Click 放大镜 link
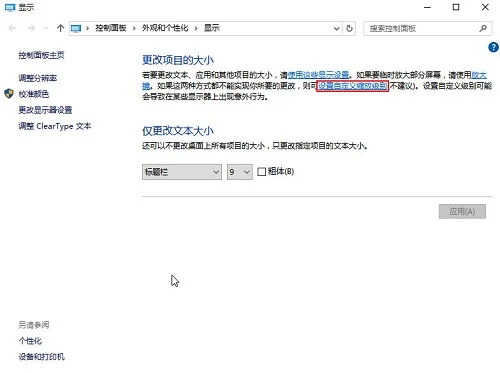This screenshot has height=373, width=500. 479,75
